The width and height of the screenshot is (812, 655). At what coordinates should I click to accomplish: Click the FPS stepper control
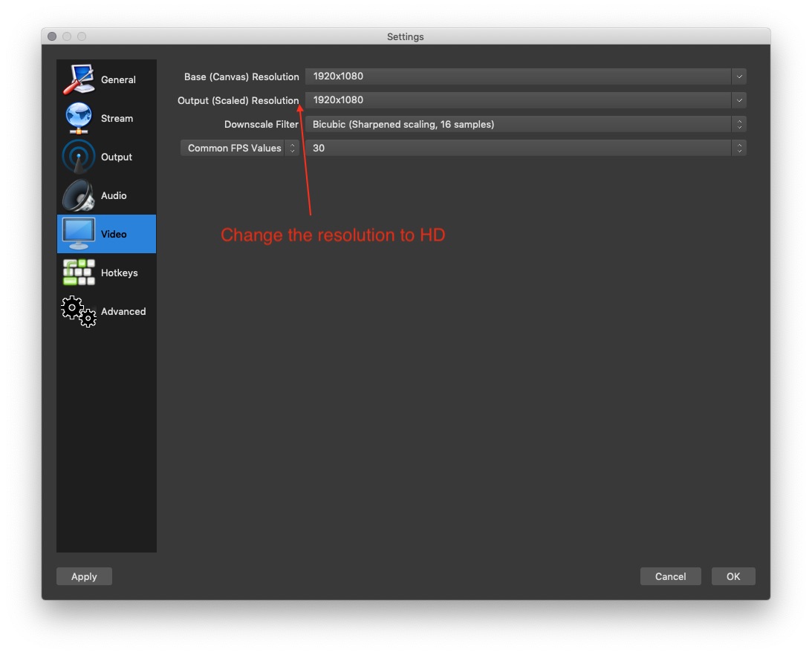[739, 148]
